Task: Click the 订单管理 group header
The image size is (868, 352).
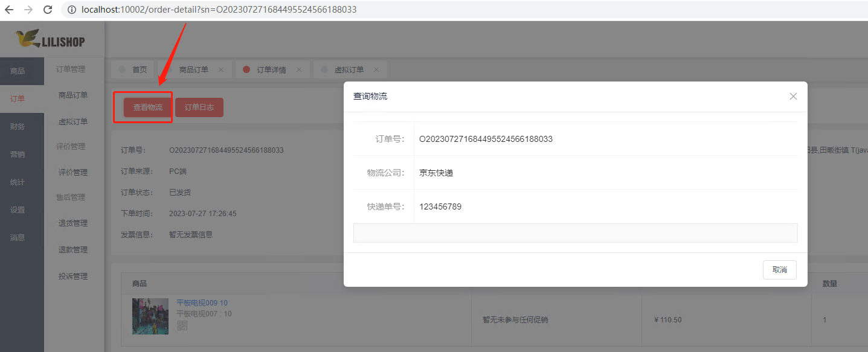Action: 71,69
